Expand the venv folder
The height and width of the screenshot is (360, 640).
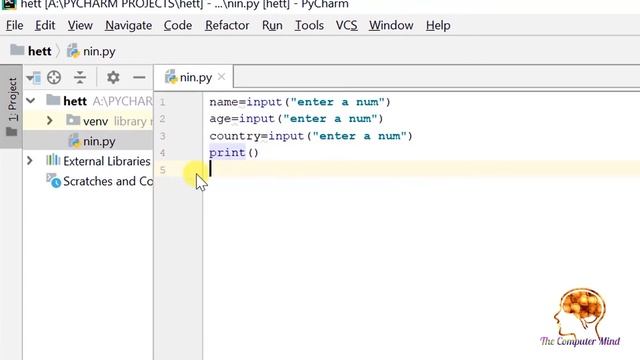tap(49, 120)
